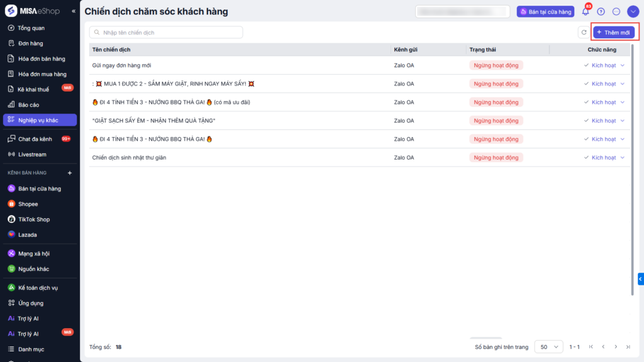The image size is (644, 362).
Task: Expand actions for GIẶT SẠCH SẤY ÊM row
Action: pos(623,121)
